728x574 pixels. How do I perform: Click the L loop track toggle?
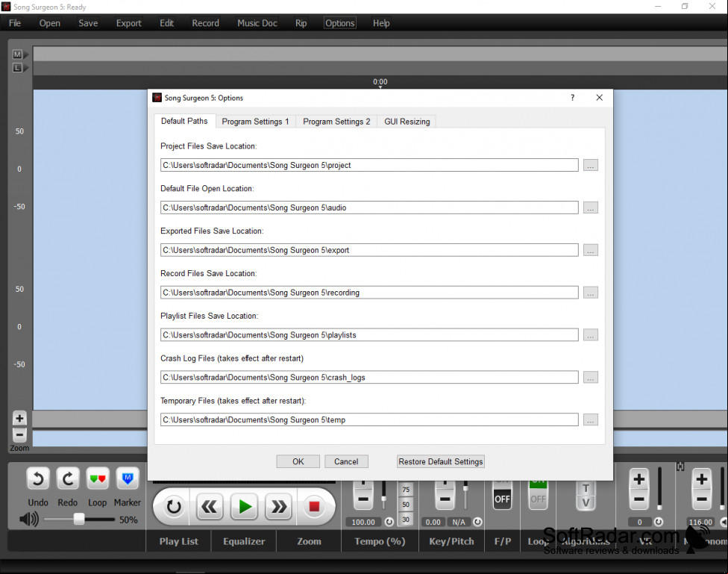(x=17, y=68)
